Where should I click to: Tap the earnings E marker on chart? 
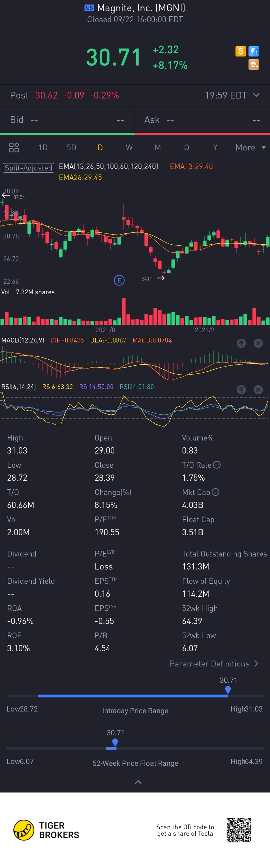point(119,280)
